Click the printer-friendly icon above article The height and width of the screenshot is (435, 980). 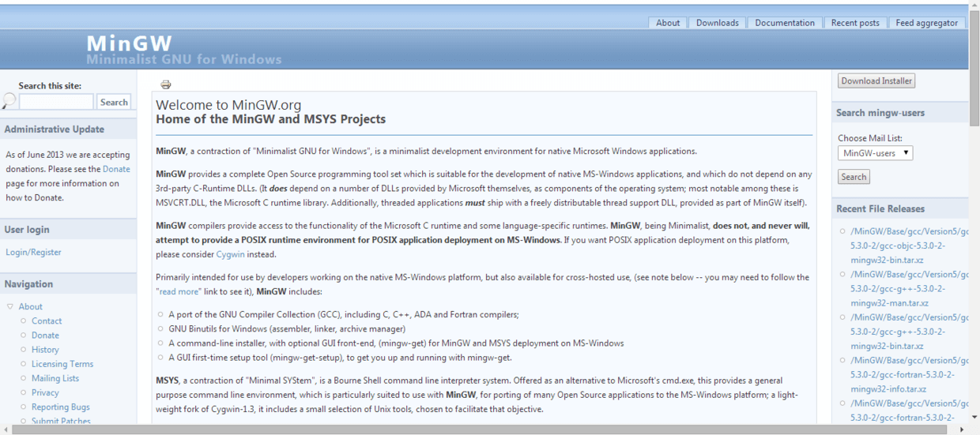click(165, 84)
